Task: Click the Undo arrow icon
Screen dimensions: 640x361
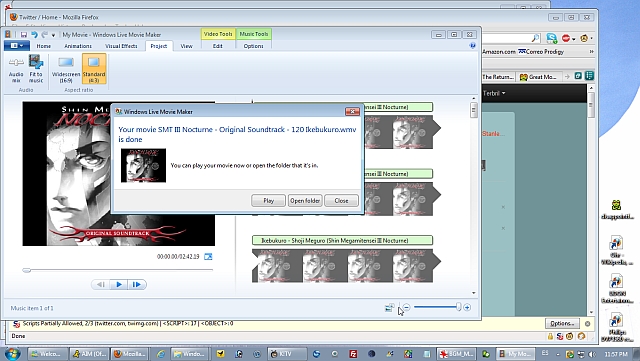Action: 34,35
